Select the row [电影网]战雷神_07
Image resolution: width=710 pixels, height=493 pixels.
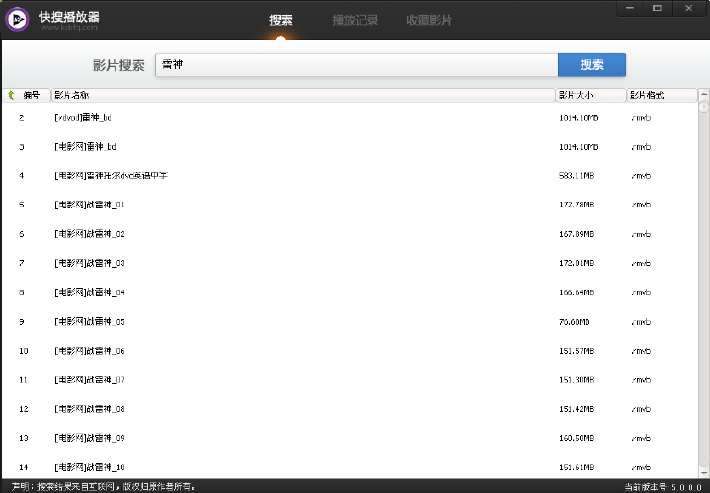click(x=350, y=380)
